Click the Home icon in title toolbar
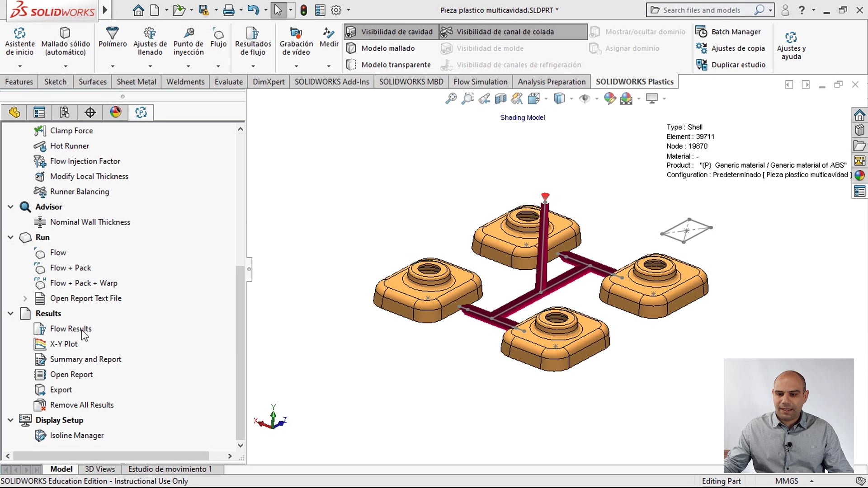This screenshot has height=488, width=868. pyautogui.click(x=138, y=10)
